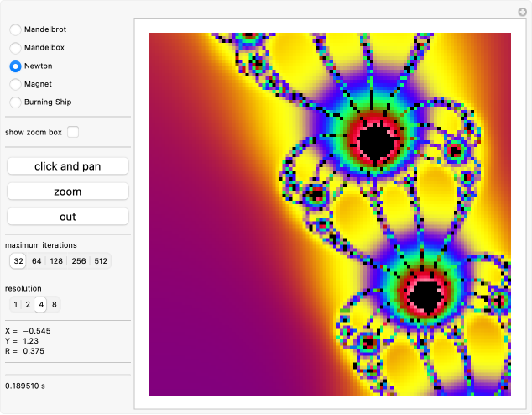Set maximum iterations to 64
The height and width of the screenshot is (415, 532).
[x=37, y=261]
